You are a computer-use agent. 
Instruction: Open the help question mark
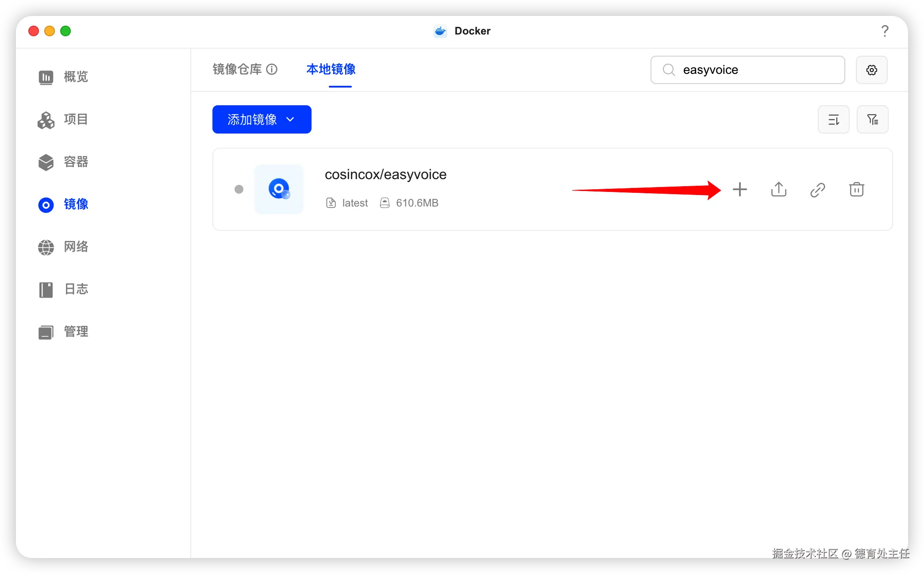coord(885,31)
